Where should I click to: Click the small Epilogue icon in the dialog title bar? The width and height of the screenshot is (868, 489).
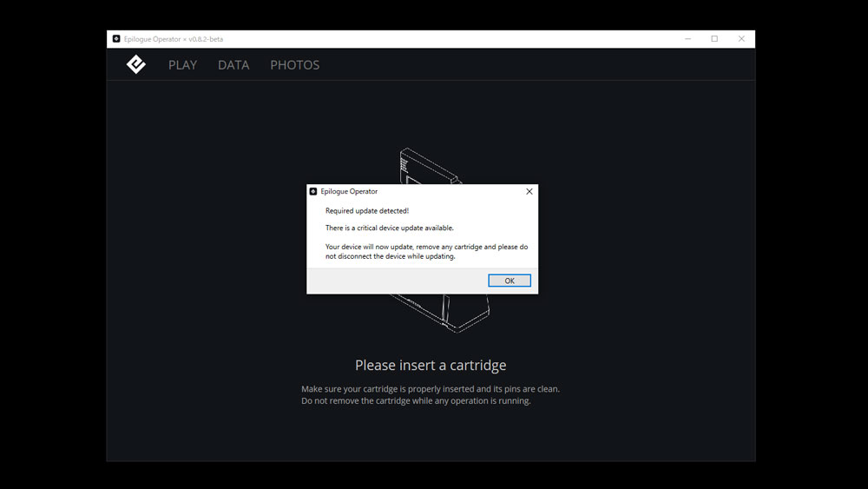coord(313,191)
